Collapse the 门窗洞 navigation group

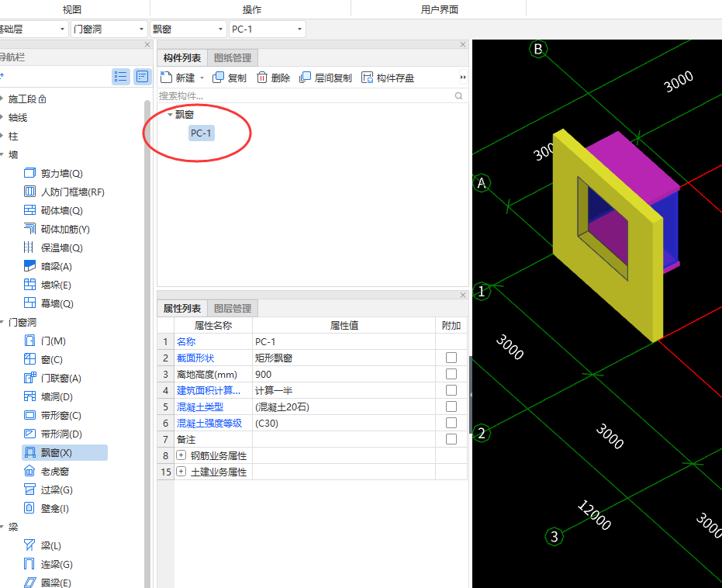(2, 323)
